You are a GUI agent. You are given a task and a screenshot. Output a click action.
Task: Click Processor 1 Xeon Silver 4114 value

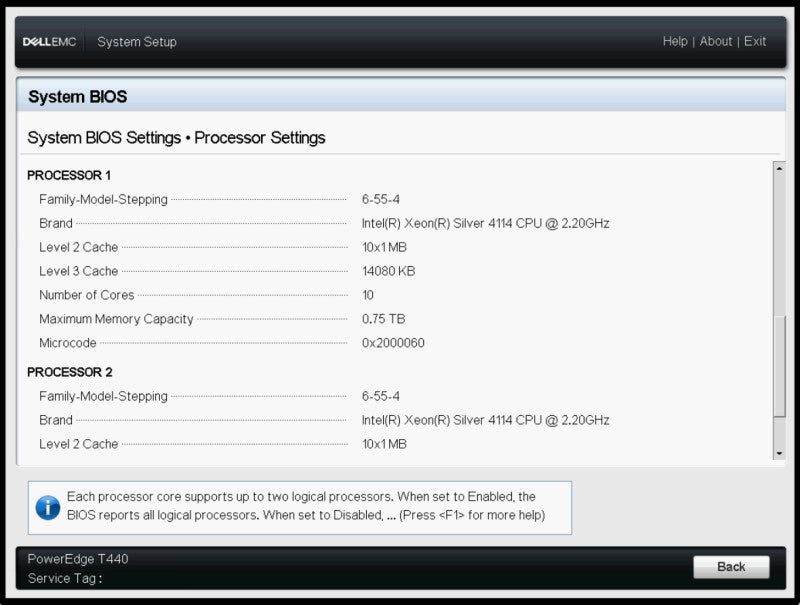[485, 223]
